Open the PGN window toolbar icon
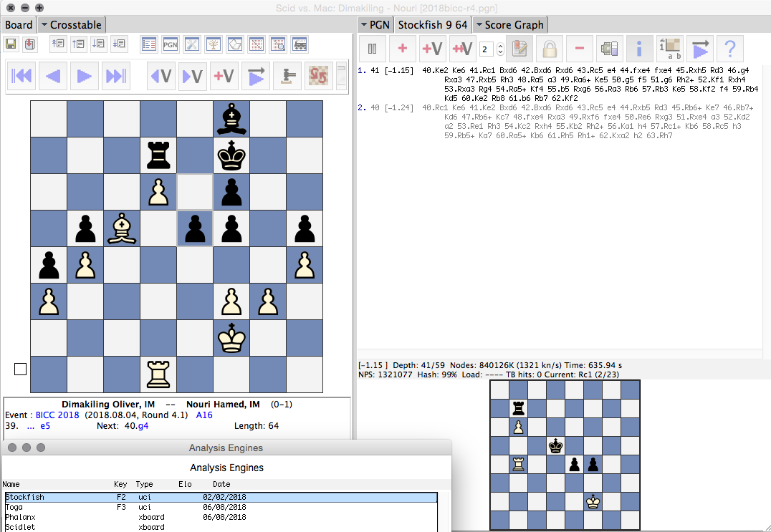The height and width of the screenshot is (532, 771). (x=170, y=44)
